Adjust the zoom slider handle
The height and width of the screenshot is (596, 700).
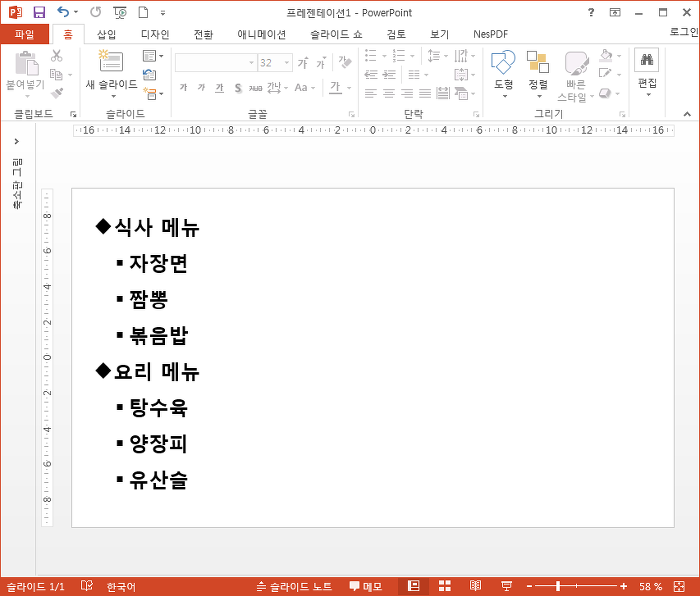point(558,586)
